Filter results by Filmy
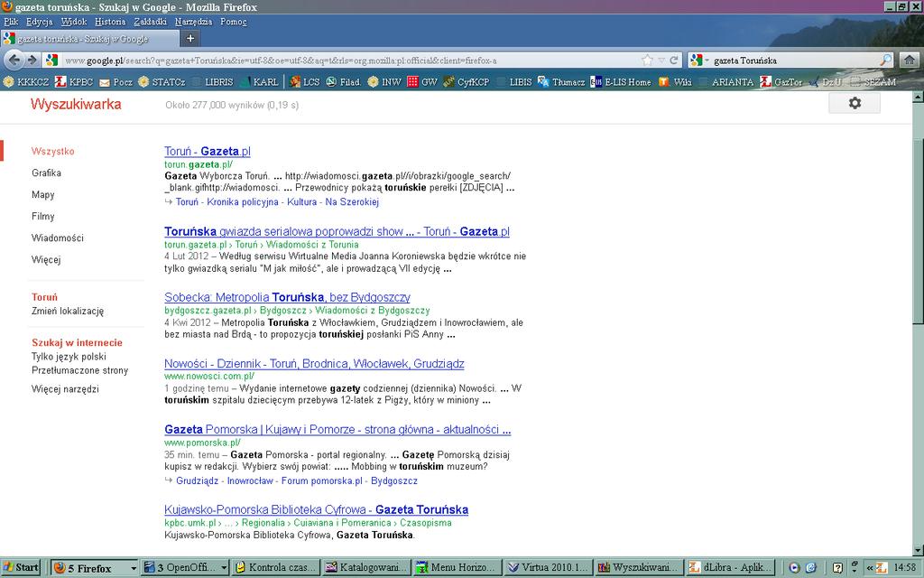The height and width of the screenshot is (578, 924). pos(43,217)
